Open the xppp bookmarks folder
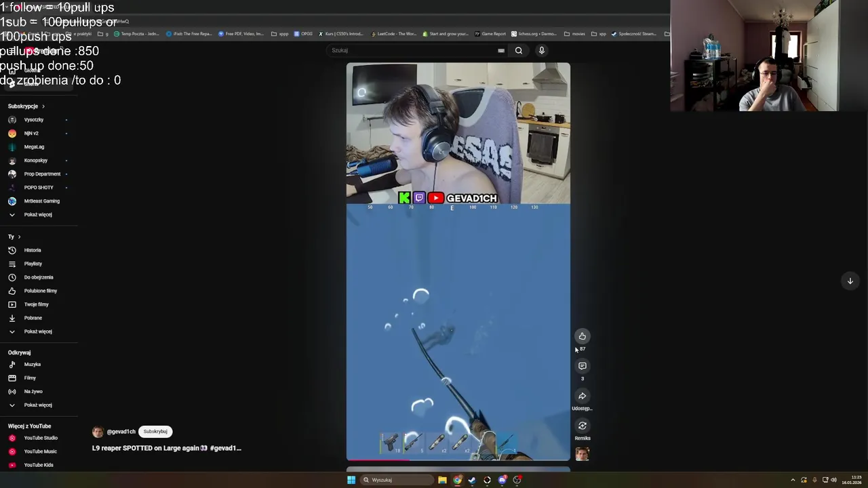Viewport: 868px width, 488px height. click(280, 34)
